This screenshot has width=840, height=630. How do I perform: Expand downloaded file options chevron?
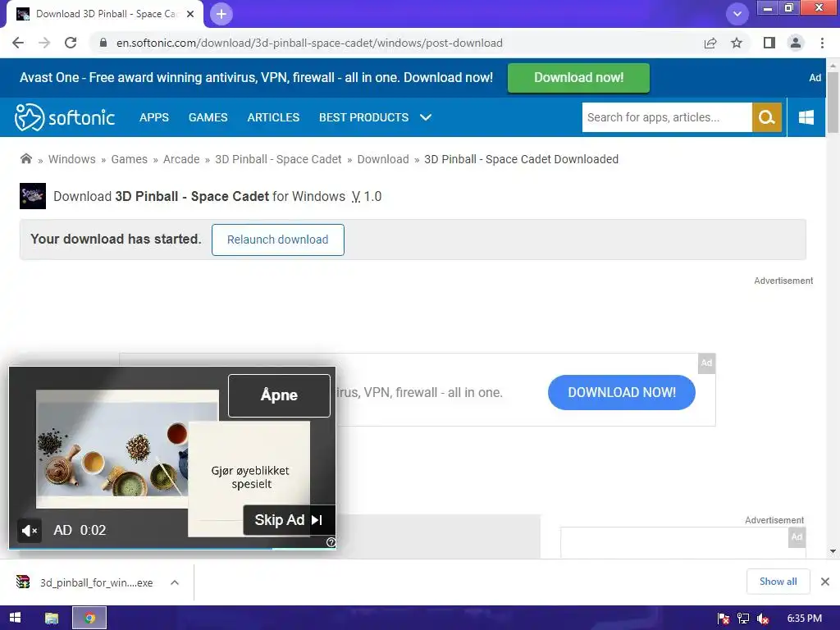pos(175,582)
